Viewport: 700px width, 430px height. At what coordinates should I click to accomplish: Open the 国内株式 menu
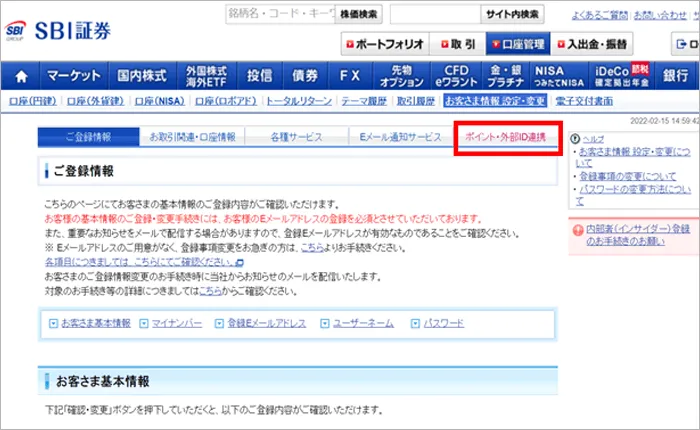tap(142, 76)
